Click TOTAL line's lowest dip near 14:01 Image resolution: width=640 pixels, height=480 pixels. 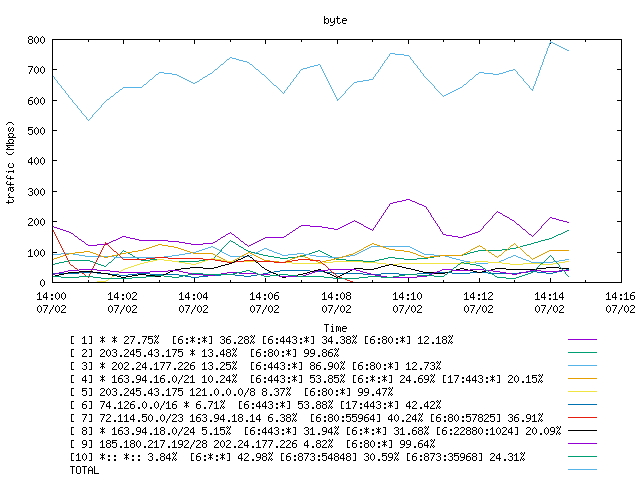pos(88,120)
